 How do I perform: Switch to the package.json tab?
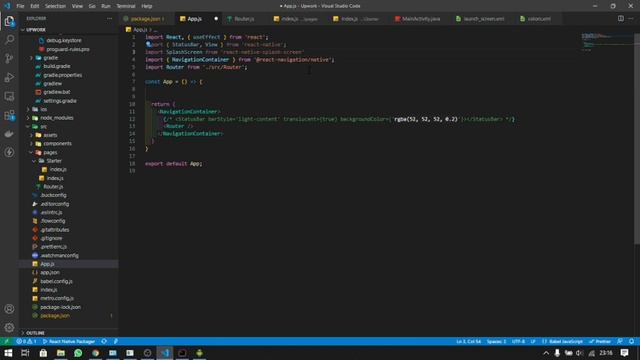[144, 19]
